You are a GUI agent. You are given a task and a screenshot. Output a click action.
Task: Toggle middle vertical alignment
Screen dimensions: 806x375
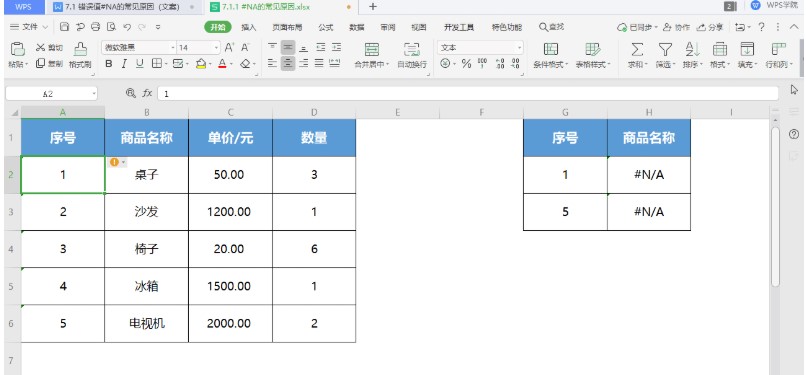pyautogui.click(x=288, y=48)
